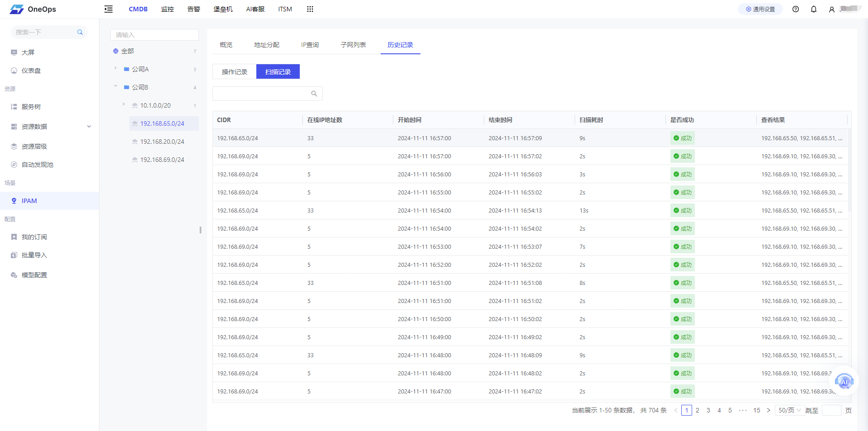Open the 监控 top menu
Viewport: 868px width, 431px height.
pos(168,9)
